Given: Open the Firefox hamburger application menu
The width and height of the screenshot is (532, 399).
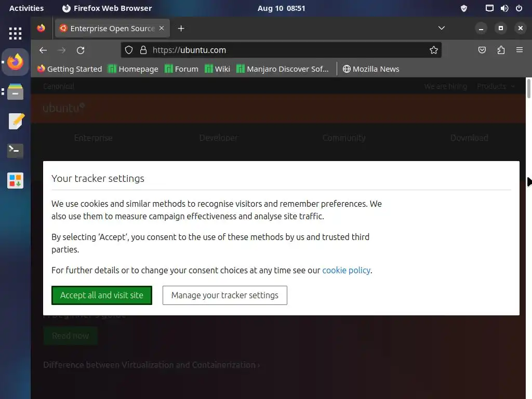Looking at the screenshot, I should [520, 50].
